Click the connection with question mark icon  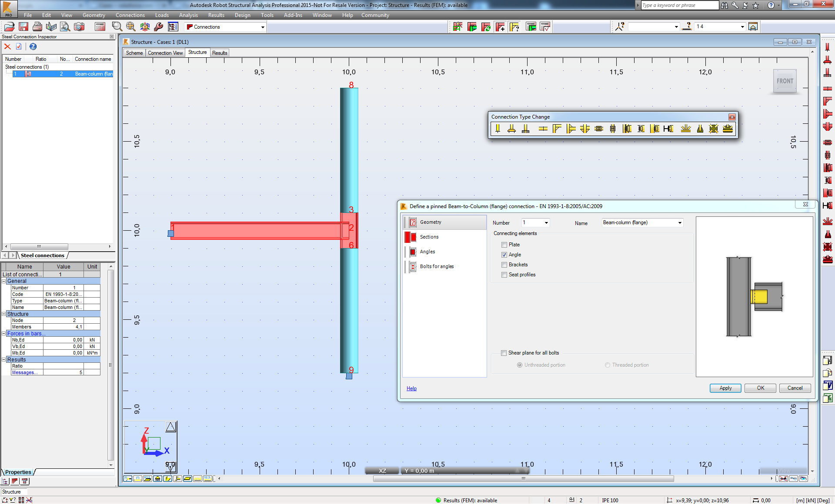pos(515,27)
